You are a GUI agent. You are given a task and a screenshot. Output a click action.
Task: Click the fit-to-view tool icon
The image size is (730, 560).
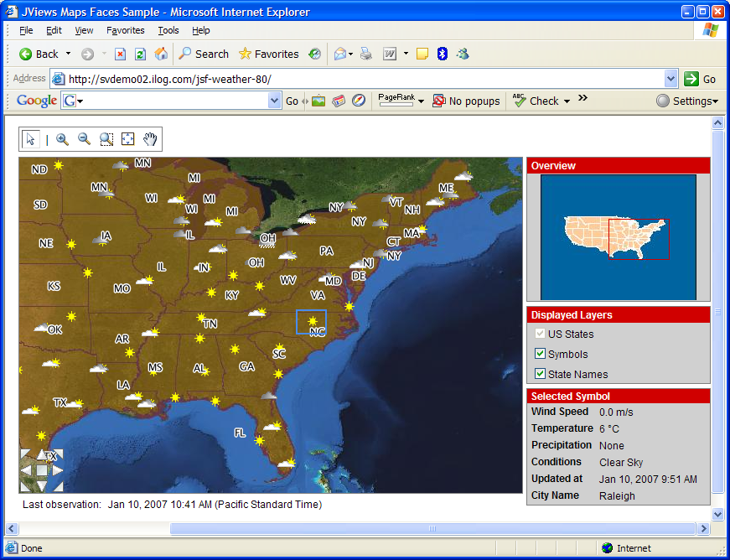[128, 139]
